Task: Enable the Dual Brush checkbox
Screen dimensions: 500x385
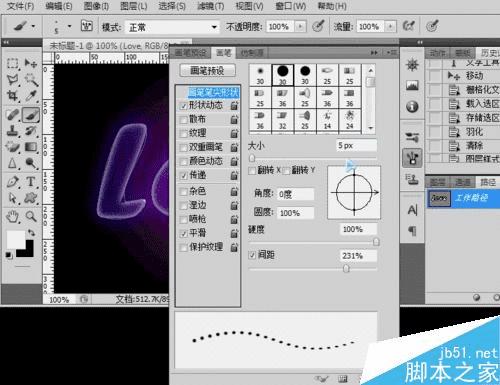Action: pyautogui.click(x=183, y=148)
